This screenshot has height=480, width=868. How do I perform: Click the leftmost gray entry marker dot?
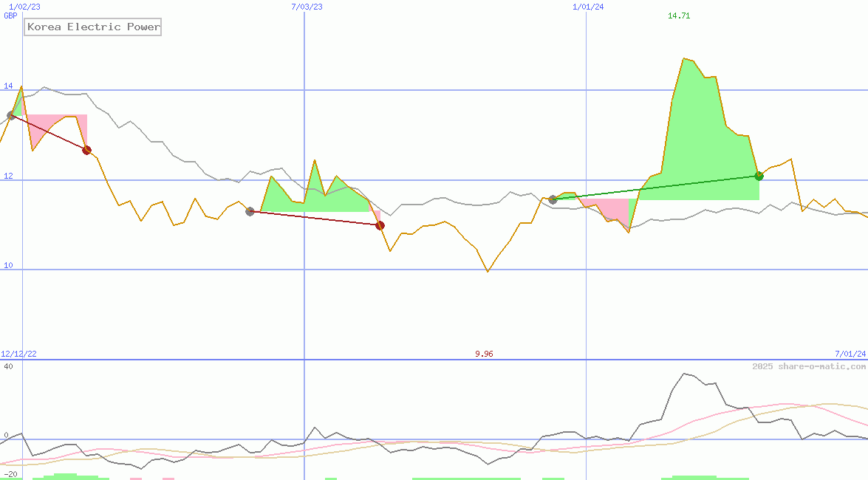click(11, 115)
